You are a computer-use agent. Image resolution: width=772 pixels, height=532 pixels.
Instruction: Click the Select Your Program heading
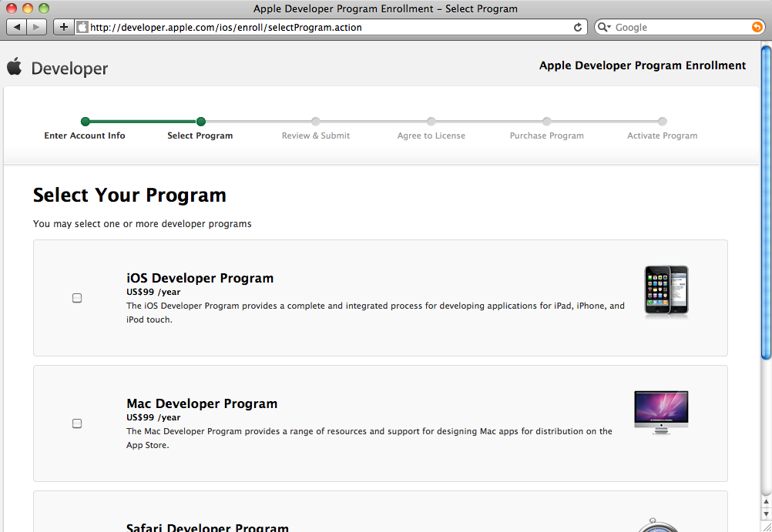point(129,196)
